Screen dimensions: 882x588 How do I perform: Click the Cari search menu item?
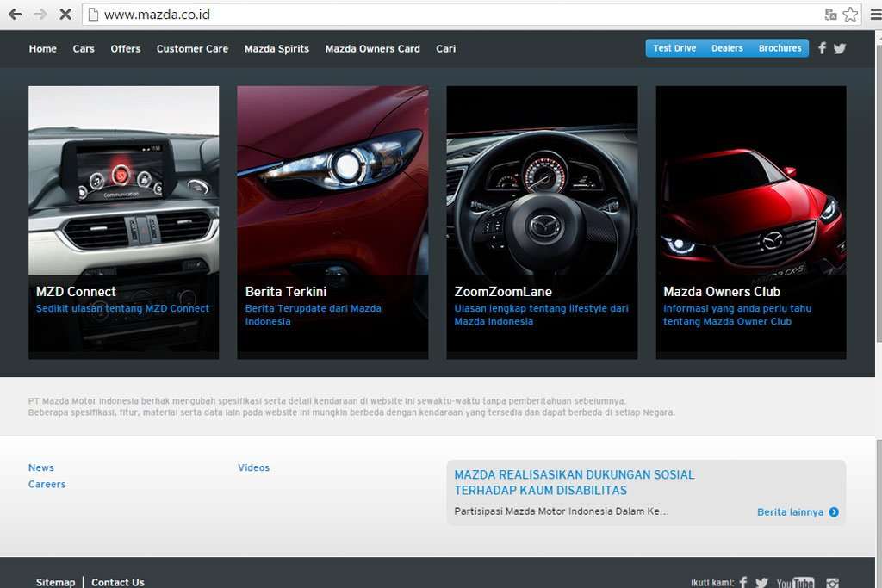tap(446, 49)
